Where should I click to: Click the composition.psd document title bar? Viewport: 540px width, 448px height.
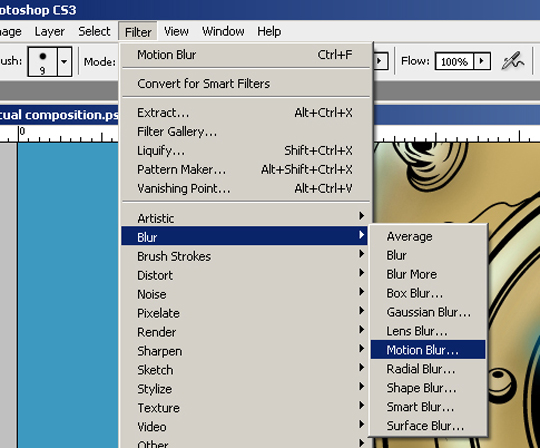pyautogui.click(x=59, y=115)
